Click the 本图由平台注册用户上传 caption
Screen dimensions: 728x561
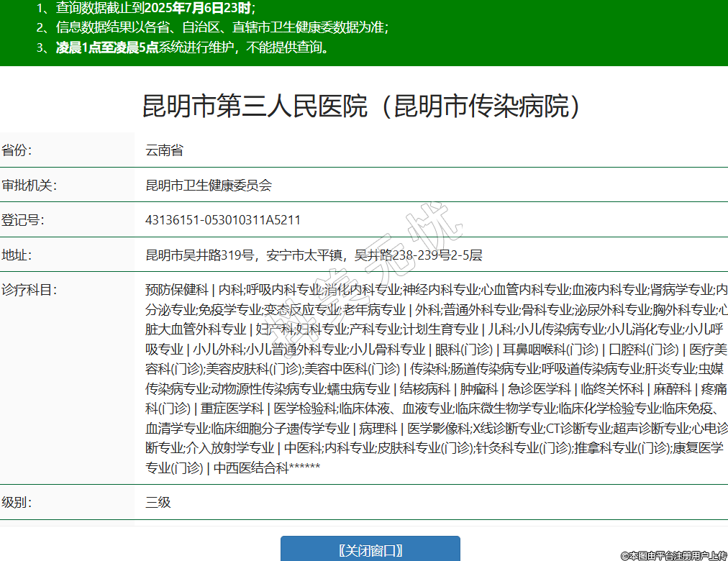coord(673,555)
